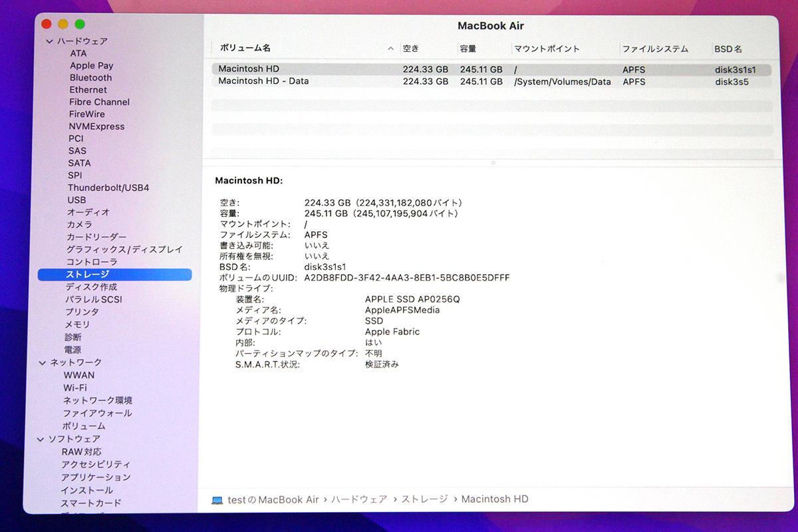The width and height of the screenshot is (798, 532).
Task: Click the Apple Fabric protocol value
Action: [392, 331]
